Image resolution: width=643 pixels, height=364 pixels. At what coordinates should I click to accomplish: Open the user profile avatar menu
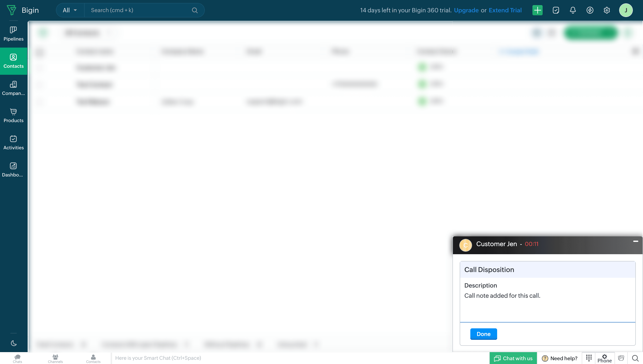click(x=626, y=10)
